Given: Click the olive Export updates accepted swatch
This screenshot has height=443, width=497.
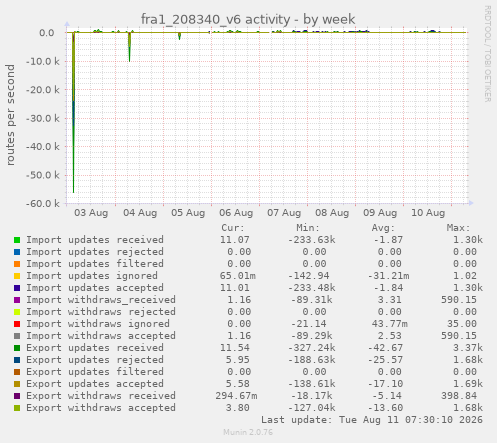Looking at the screenshot, I should [x=17, y=384].
